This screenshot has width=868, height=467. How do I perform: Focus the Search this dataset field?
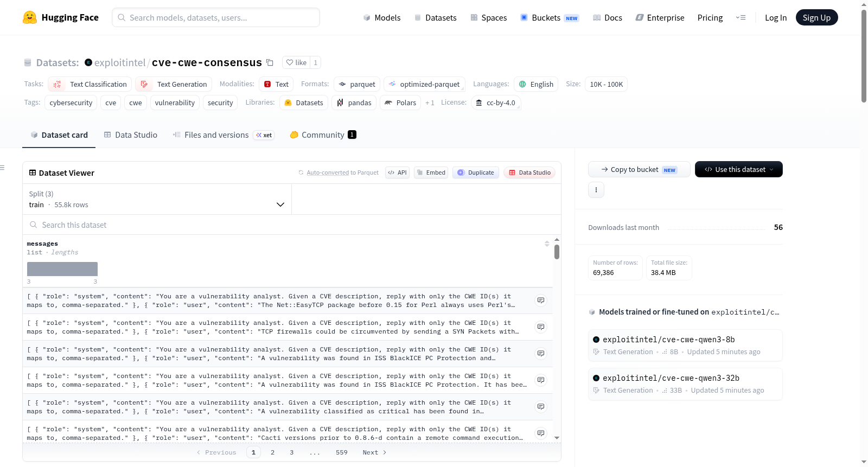point(292,225)
